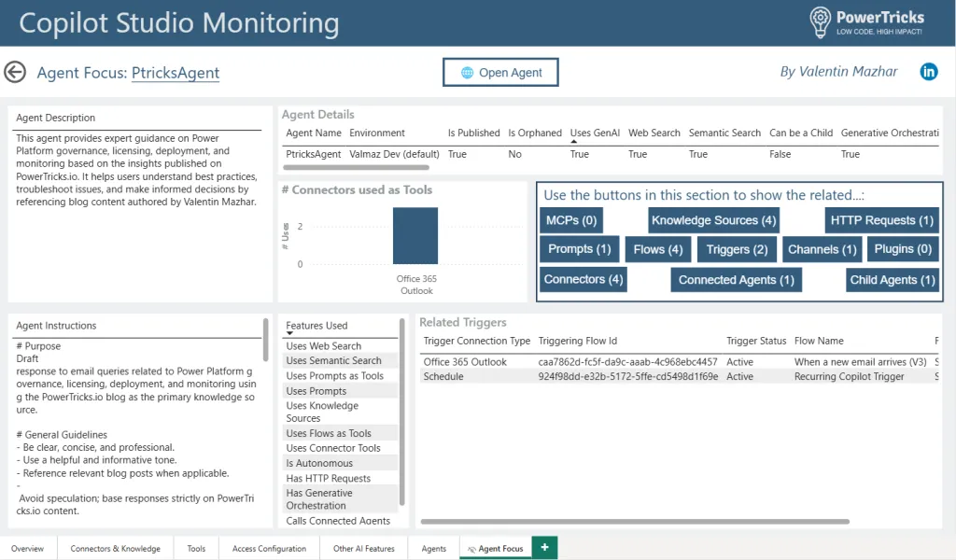
Task: Show related MCPs (0)
Action: (x=571, y=220)
